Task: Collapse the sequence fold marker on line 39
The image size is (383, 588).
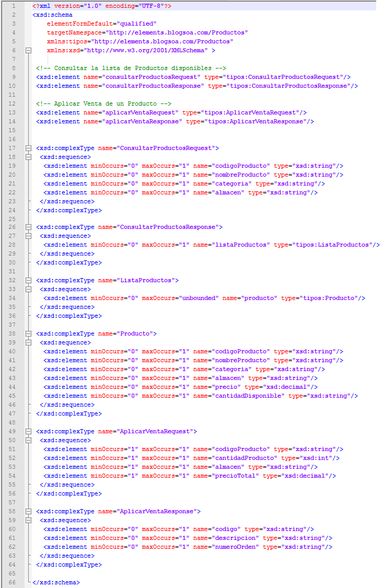Action: (x=28, y=343)
